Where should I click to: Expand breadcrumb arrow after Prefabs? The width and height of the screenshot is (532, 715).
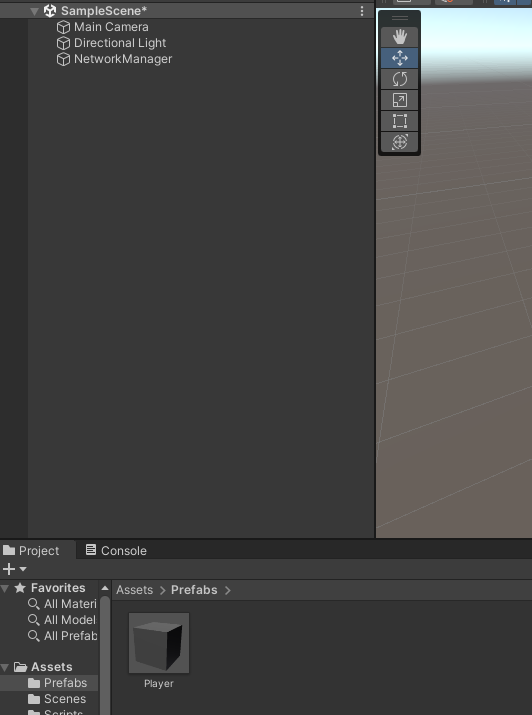(x=228, y=590)
